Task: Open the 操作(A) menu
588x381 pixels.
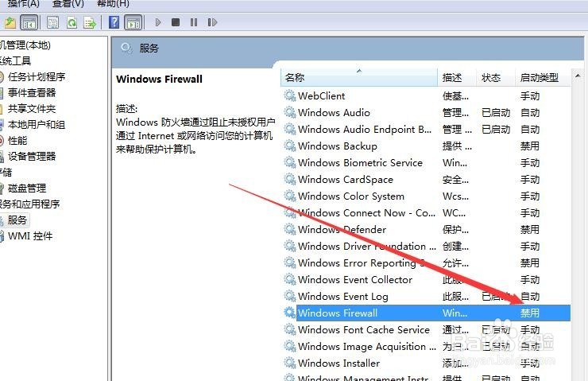Action: [x=23, y=3]
